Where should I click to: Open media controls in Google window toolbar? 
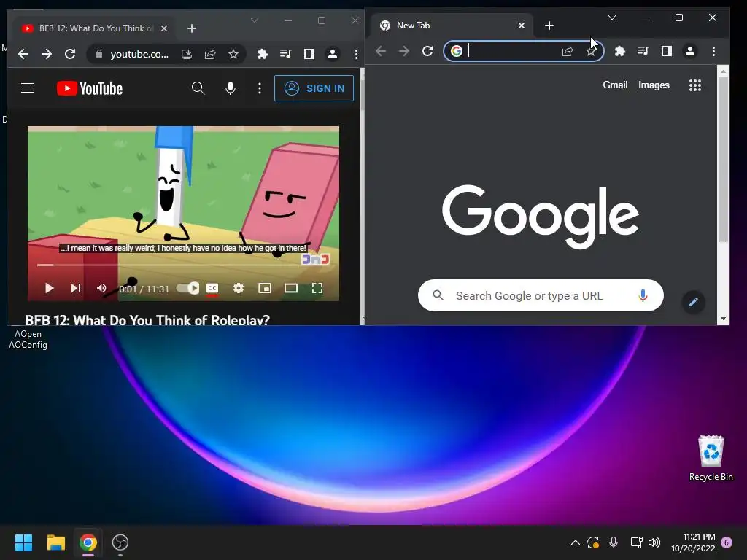pos(643,51)
